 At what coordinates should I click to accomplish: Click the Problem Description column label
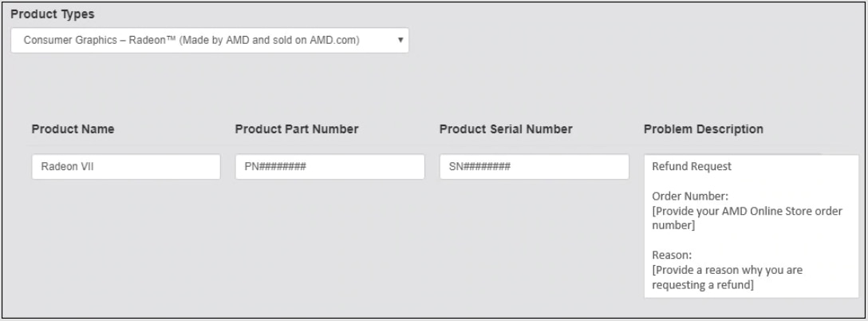pos(704,129)
